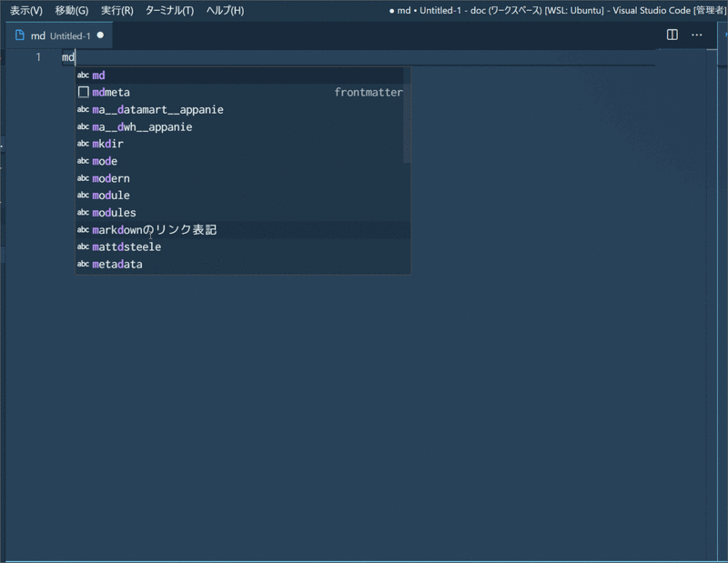
Task: Open the ヘルプ(H) menu
Action: pyautogui.click(x=225, y=11)
